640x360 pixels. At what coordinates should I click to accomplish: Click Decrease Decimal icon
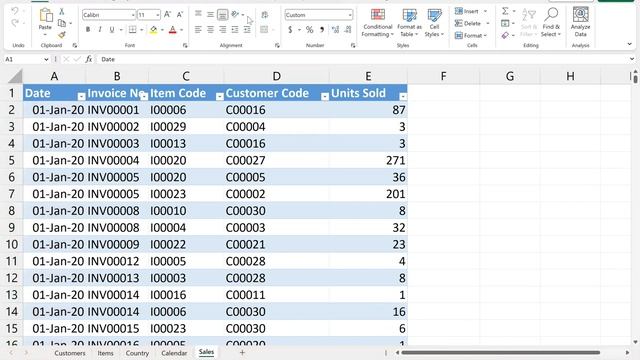click(x=348, y=30)
